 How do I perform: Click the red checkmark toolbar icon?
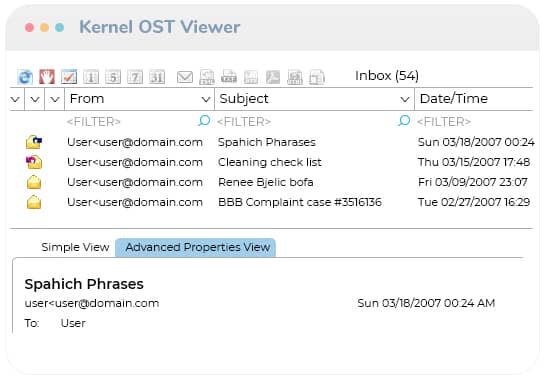point(69,76)
